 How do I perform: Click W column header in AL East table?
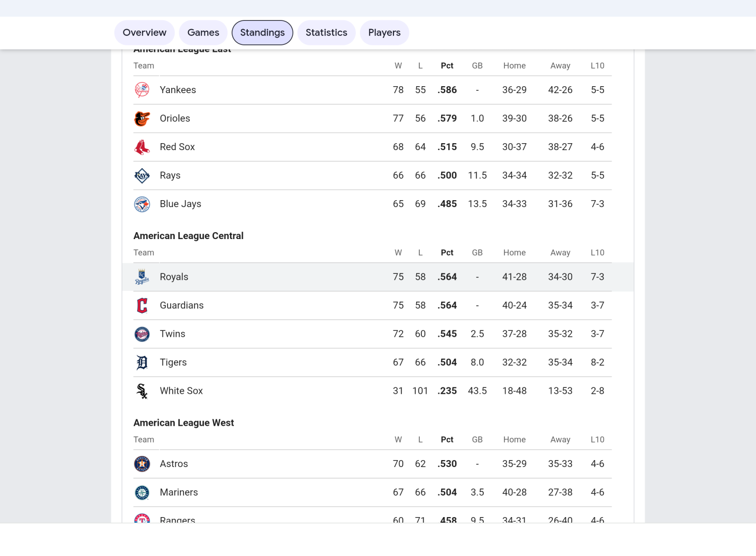coord(398,66)
